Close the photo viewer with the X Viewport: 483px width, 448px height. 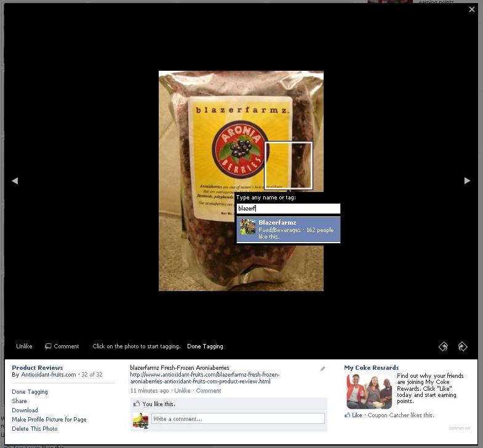point(472,9)
